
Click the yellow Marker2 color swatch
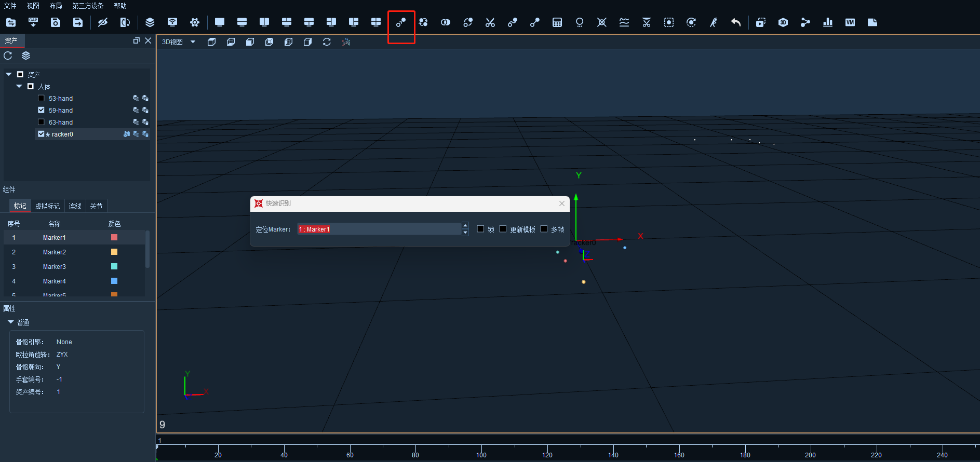[x=114, y=252]
